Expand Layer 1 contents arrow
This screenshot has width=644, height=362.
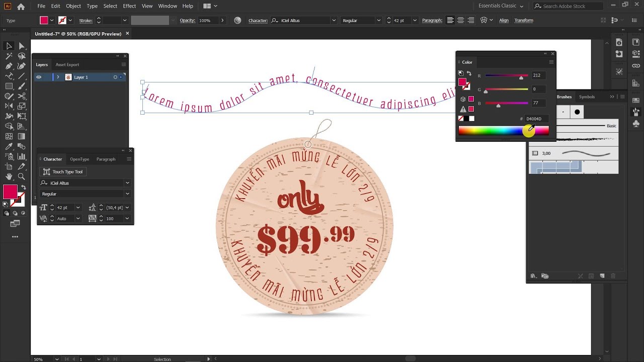(x=58, y=77)
